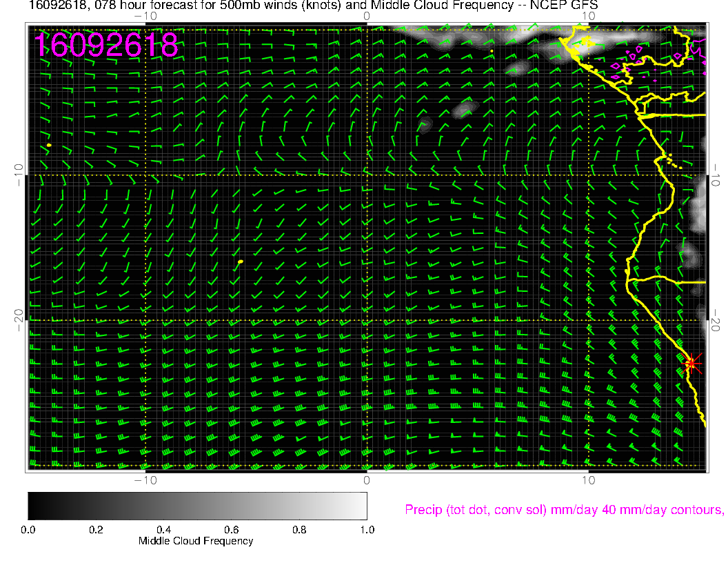Screen dimensions: 728x563
Task: Click bottom axis longitude label -10
Action: pyautogui.click(x=145, y=480)
